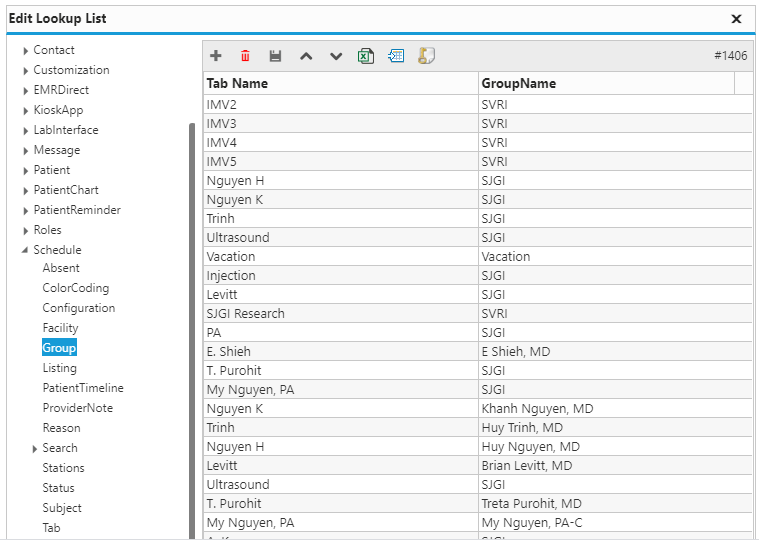
Task: Select ProviderNote tree item
Action: pos(78,408)
